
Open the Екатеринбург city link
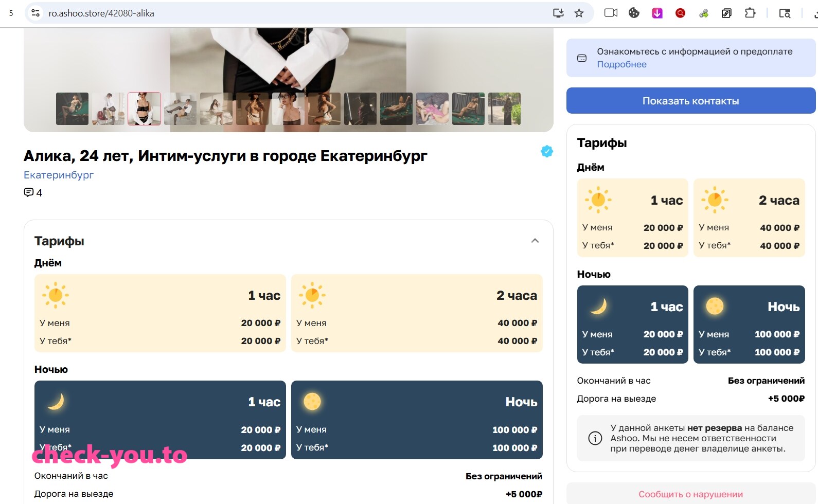pyautogui.click(x=59, y=175)
